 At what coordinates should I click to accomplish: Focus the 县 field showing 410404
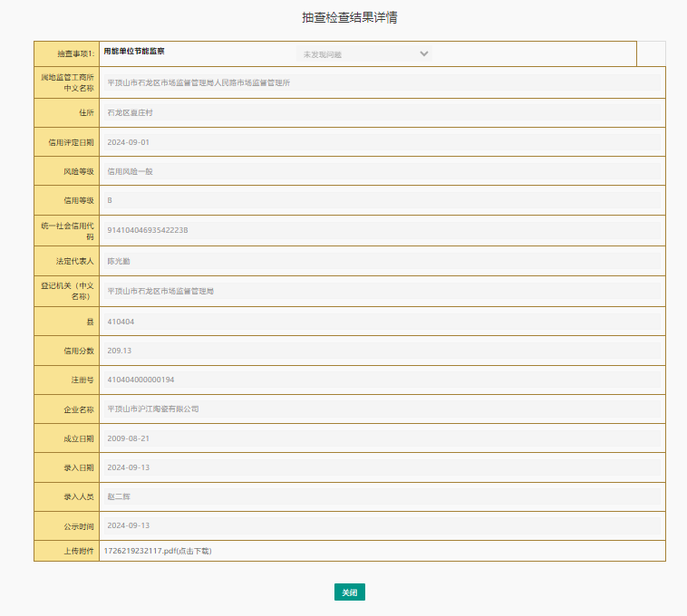click(382, 322)
